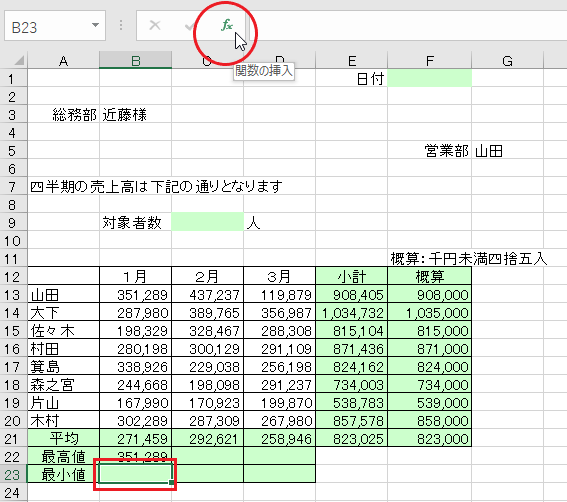Click the 最小値 label cell

click(x=63, y=474)
